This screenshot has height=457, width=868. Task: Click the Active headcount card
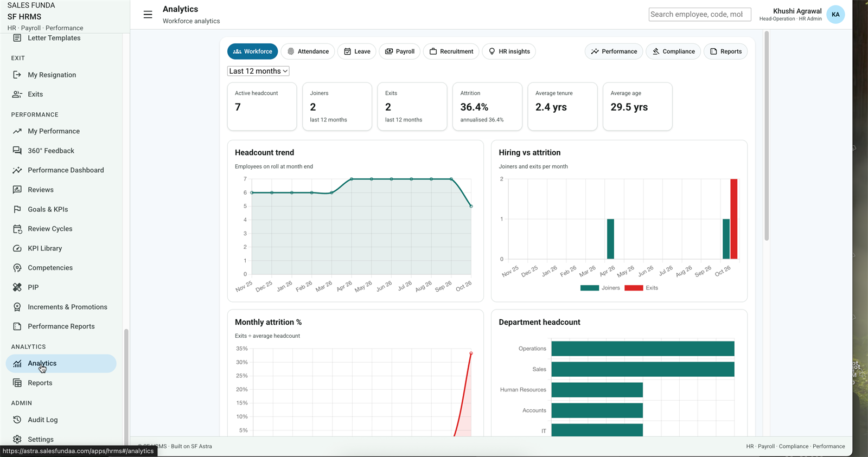point(262,106)
